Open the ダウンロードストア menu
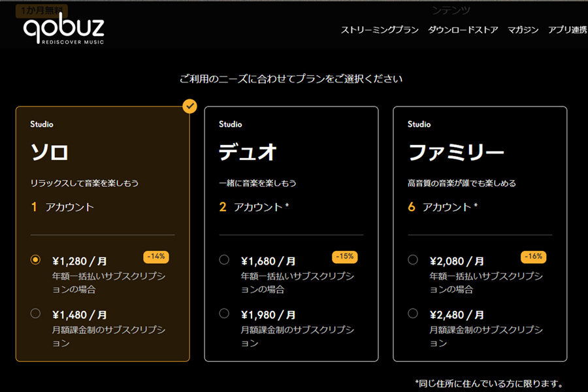The height and width of the screenshot is (392, 588). [x=463, y=29]
